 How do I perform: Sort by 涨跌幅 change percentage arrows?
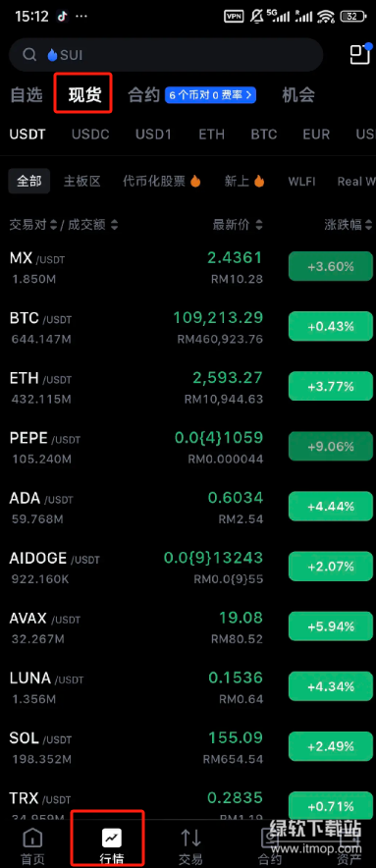tap(368, 225)
